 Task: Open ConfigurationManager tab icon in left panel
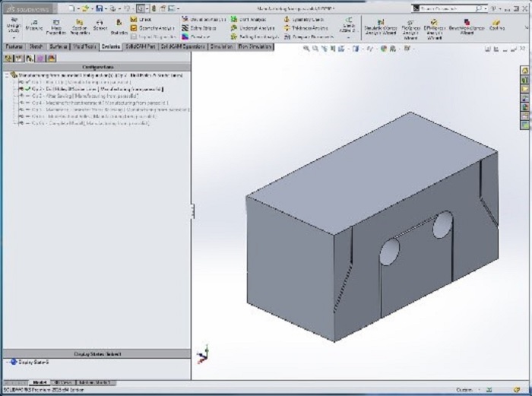29,57
